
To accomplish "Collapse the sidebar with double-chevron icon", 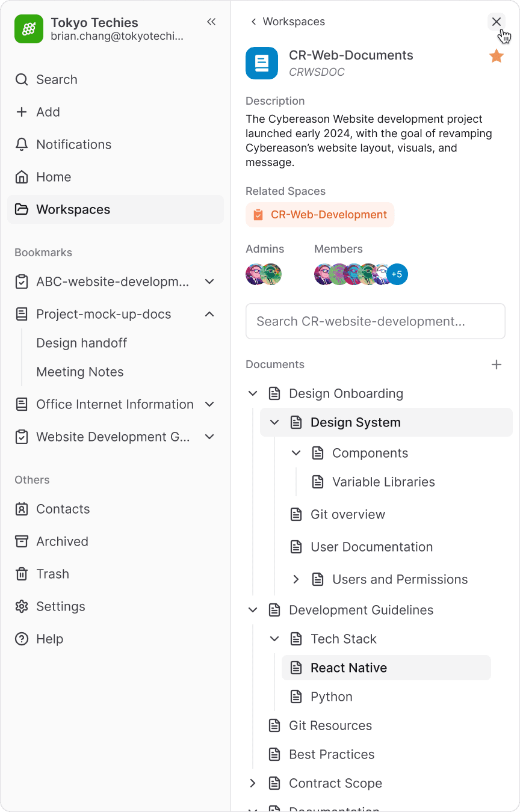I will click(211, 22).
